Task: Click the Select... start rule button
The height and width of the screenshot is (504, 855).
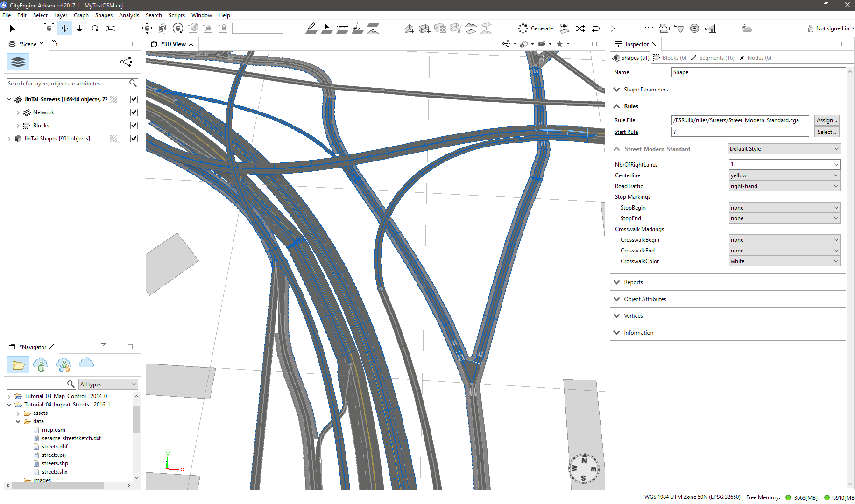Action: click(x=827, y=132)
